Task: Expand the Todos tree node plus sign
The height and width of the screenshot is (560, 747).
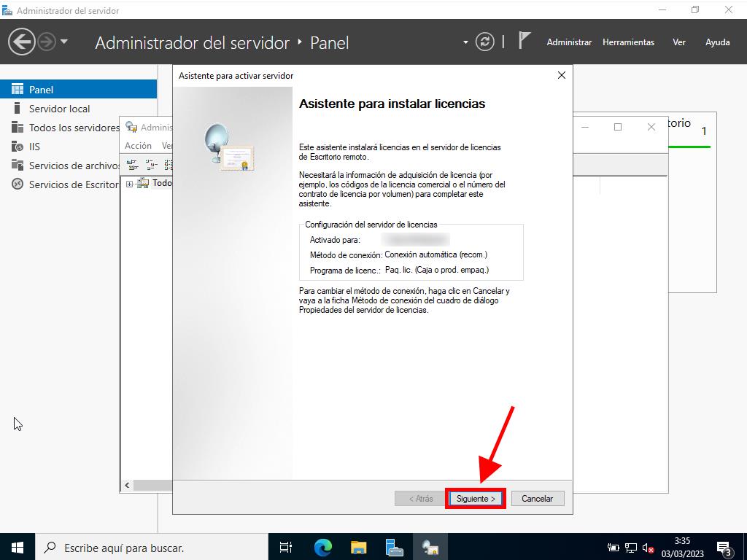Action: coord(130,184)
